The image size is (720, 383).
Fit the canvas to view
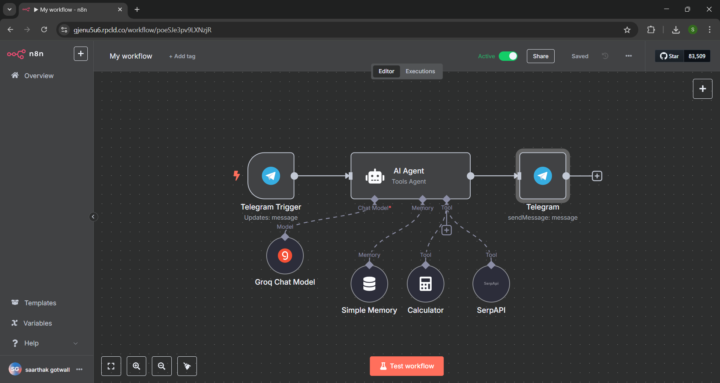point(111,366)
